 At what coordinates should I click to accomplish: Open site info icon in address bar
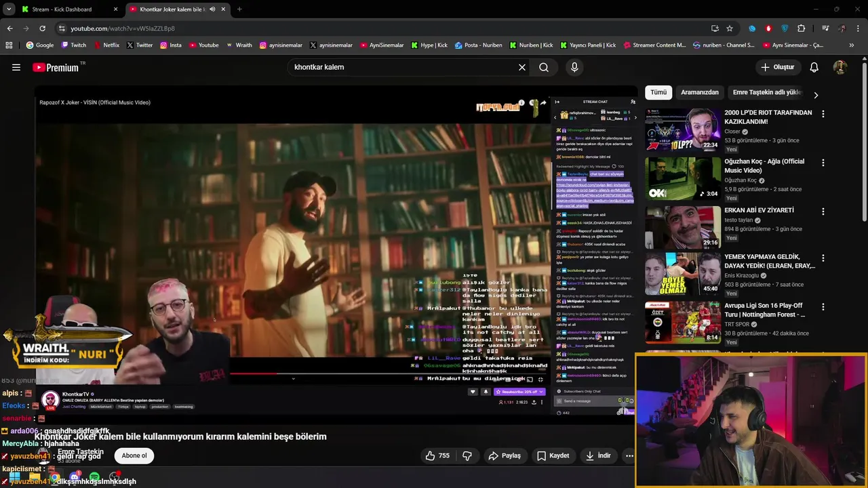click(62, 28)
